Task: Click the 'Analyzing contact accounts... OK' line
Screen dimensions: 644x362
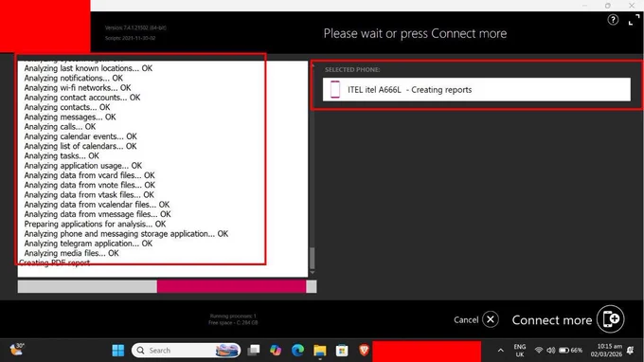Action: point(81,98)
